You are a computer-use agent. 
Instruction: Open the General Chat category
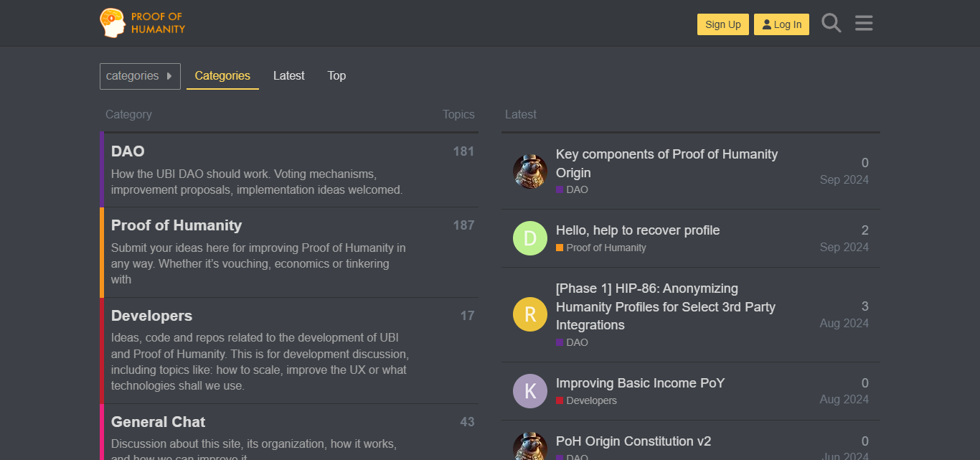(x=158, y=422)
